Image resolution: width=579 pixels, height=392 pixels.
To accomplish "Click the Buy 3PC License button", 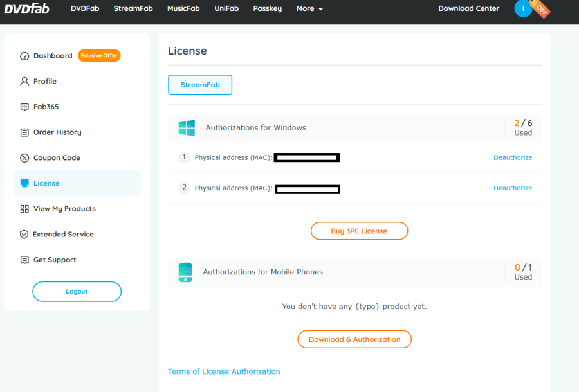I will (x=359, y=231).
